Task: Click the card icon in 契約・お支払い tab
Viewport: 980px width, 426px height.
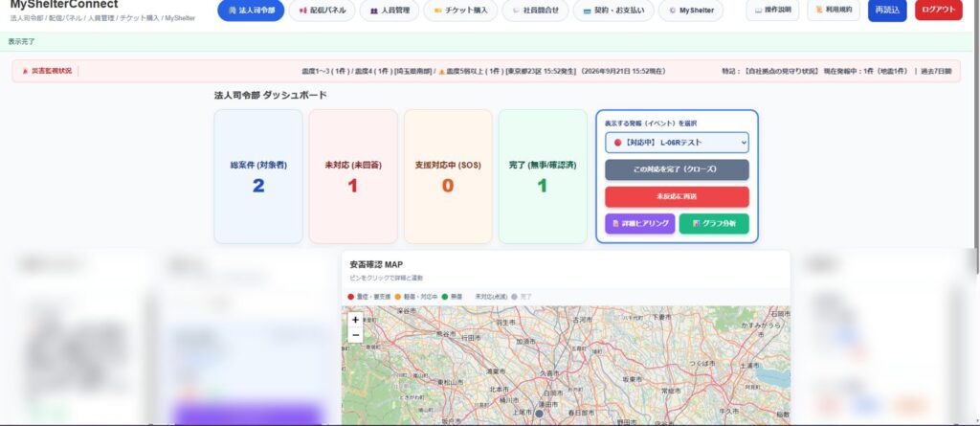Action: (587, 11)
